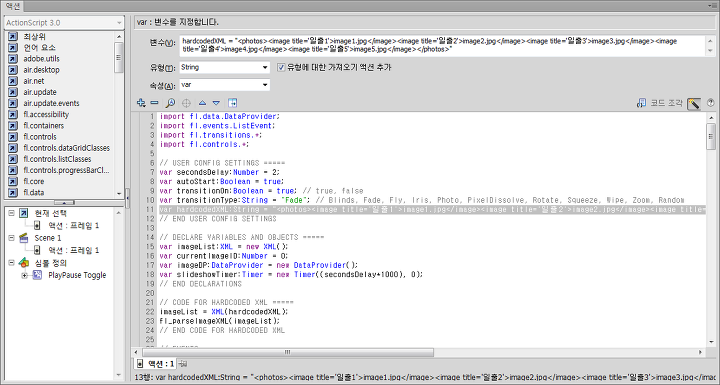Image resolution: width=720 pixels, height=385 pixels.
Task: Select fl.controls.listClasses in the toolbox
Action: (x=57, y=159)
